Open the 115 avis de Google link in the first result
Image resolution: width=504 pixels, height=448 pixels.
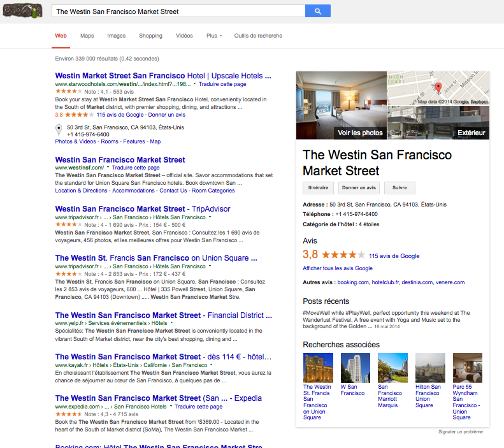click(120, 115)
